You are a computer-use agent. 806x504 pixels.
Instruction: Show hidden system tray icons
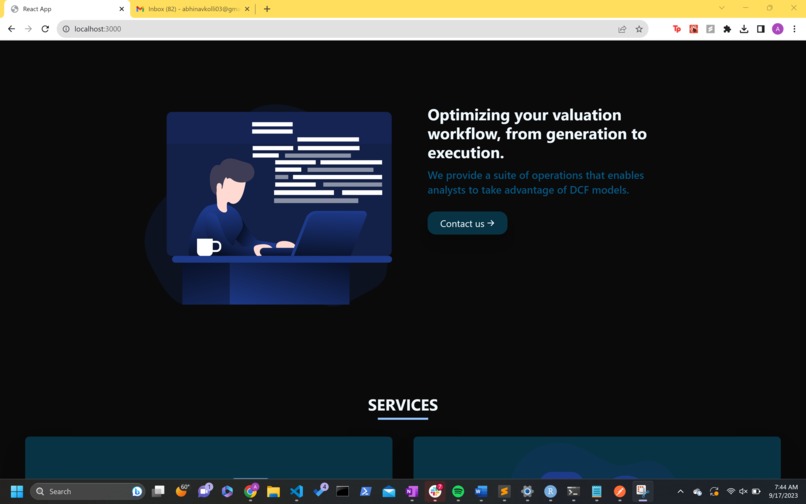681,491
